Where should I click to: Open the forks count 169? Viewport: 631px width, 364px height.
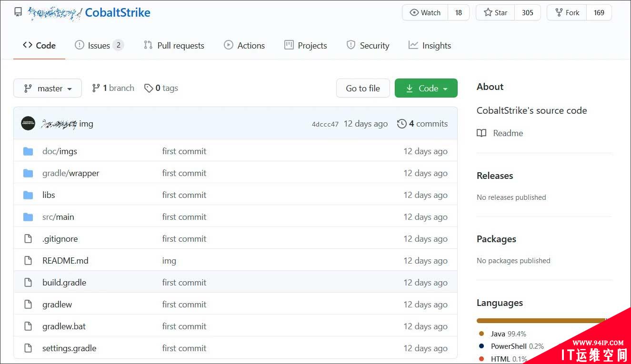599,13
